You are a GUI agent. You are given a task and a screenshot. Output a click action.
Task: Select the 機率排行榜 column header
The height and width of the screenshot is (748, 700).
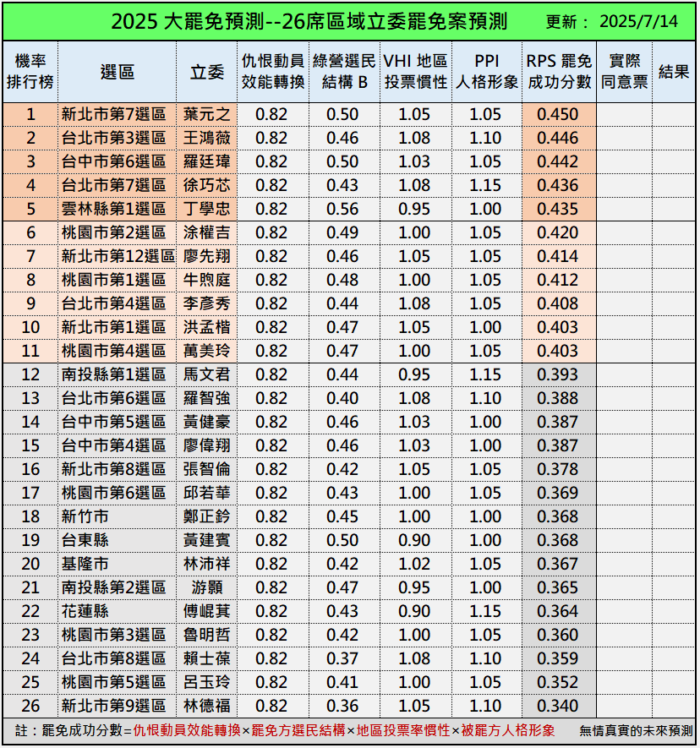point(30,72)
